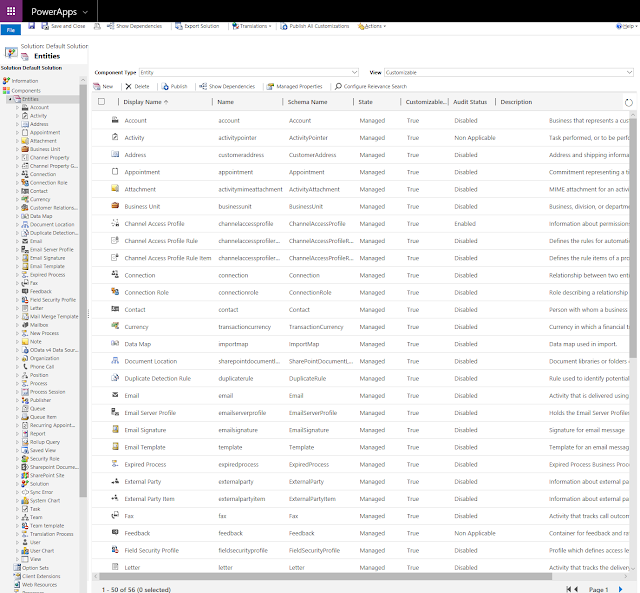Open the Translations menu
Image resolution: width=640 pixels, height=593 pixels.
[x=251, y=26]
